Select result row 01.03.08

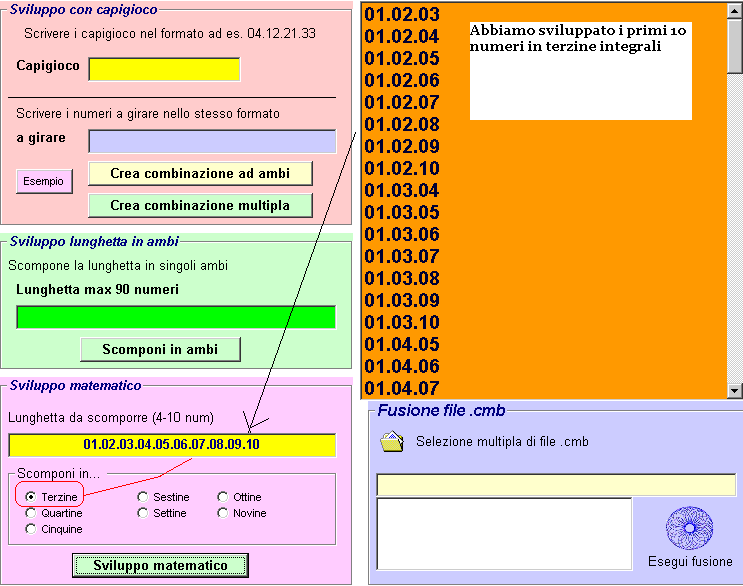402,279
